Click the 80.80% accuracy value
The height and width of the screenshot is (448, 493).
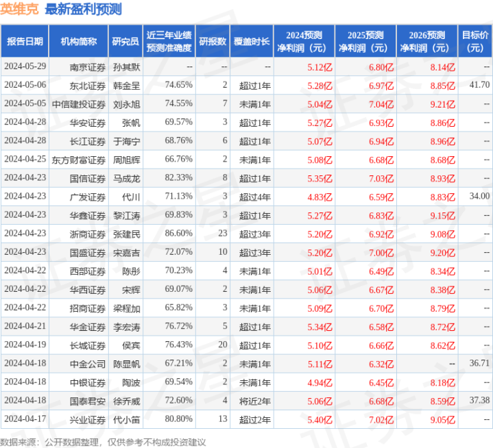click(x=178, y=418)
